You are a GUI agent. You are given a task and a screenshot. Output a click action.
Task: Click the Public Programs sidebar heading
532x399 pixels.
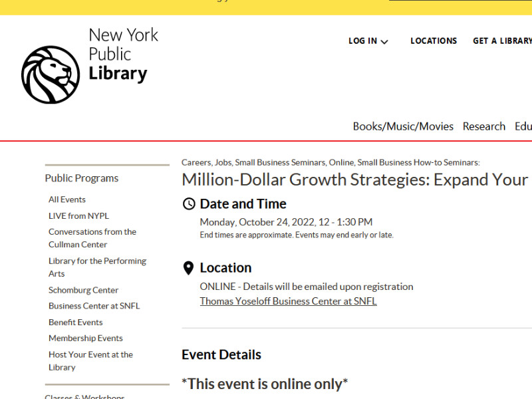point(81,178)
